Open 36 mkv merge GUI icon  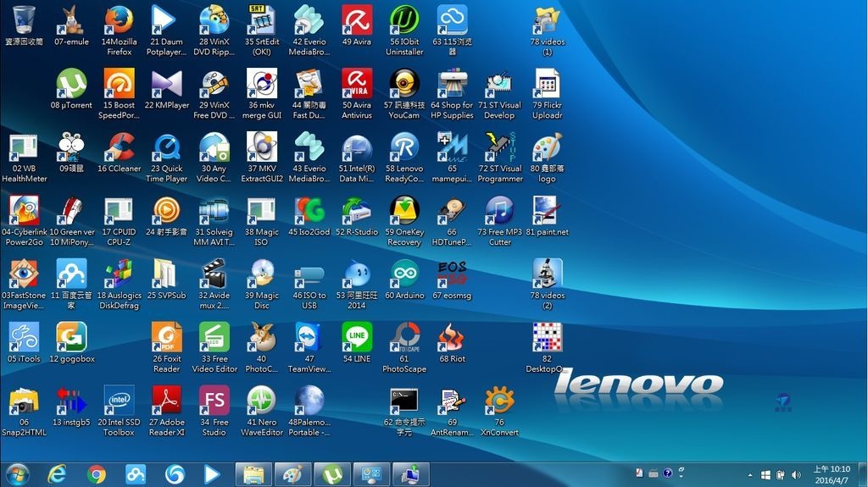(x=262, y=84)
